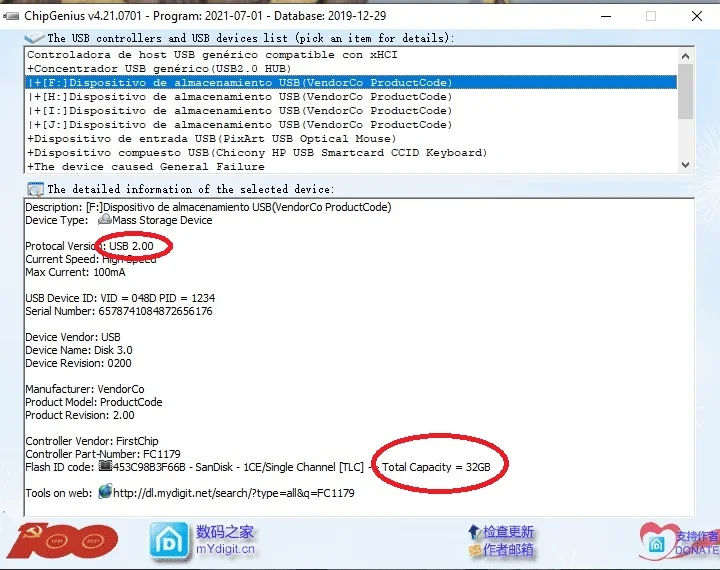Select the [I:] USB storage device row

click(351, 111)
